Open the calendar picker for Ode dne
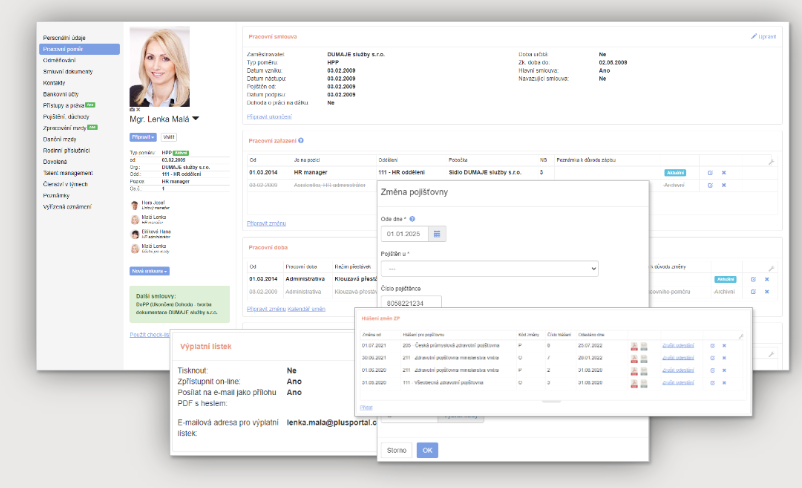 pyautogui.click(x=437, y=234)
